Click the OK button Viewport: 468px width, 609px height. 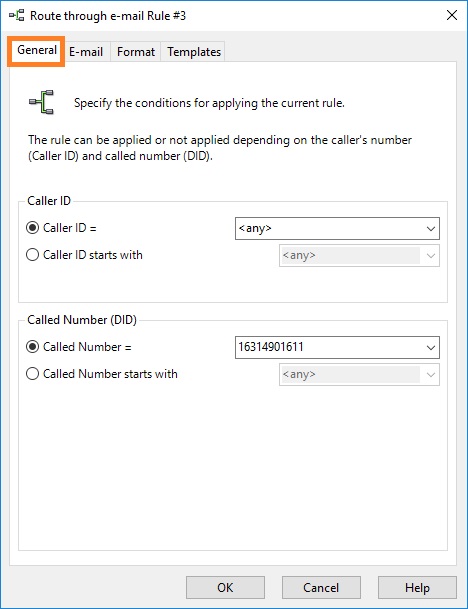225,587
